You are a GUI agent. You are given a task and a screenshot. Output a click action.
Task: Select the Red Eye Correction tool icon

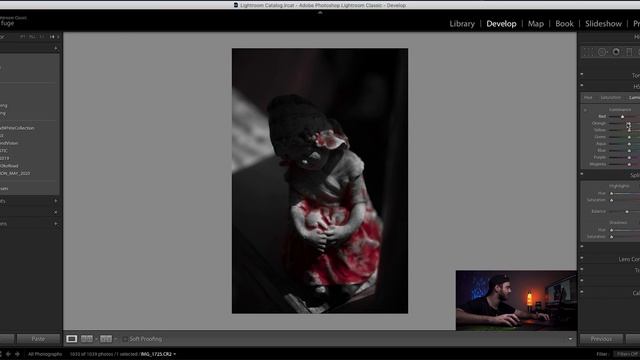[x=616, y=52]
